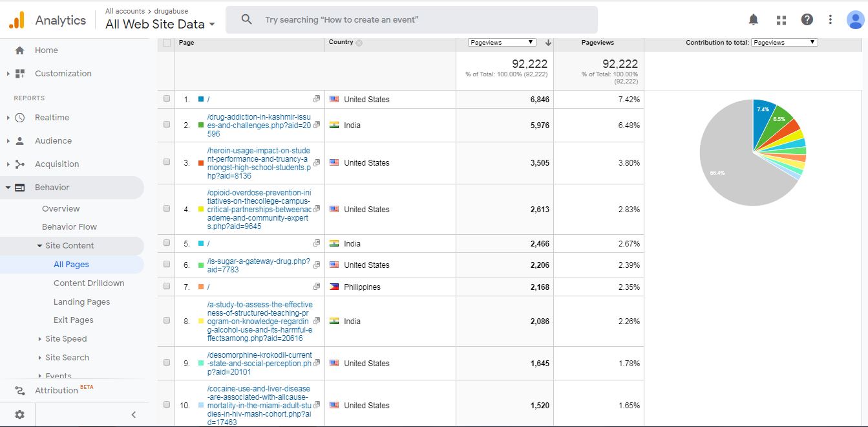
Task: Expand the Site Speed section
Action: [65, 339]
